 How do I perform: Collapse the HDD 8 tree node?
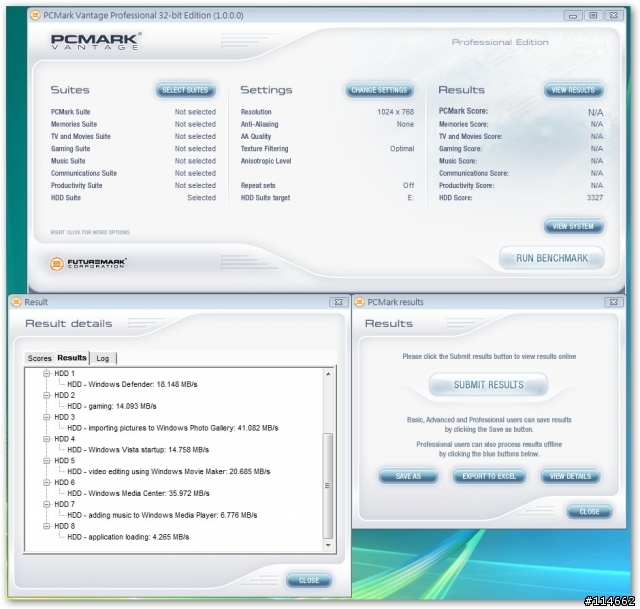point(47,526)
